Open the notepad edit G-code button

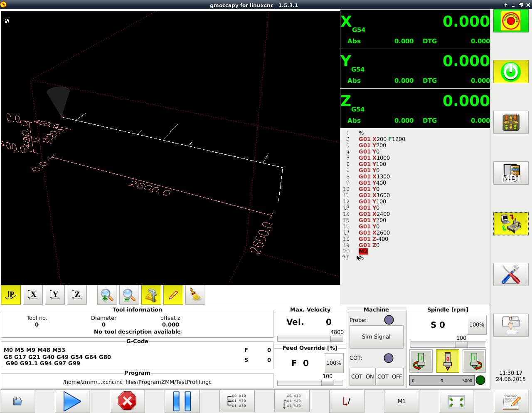pos(511,401)
